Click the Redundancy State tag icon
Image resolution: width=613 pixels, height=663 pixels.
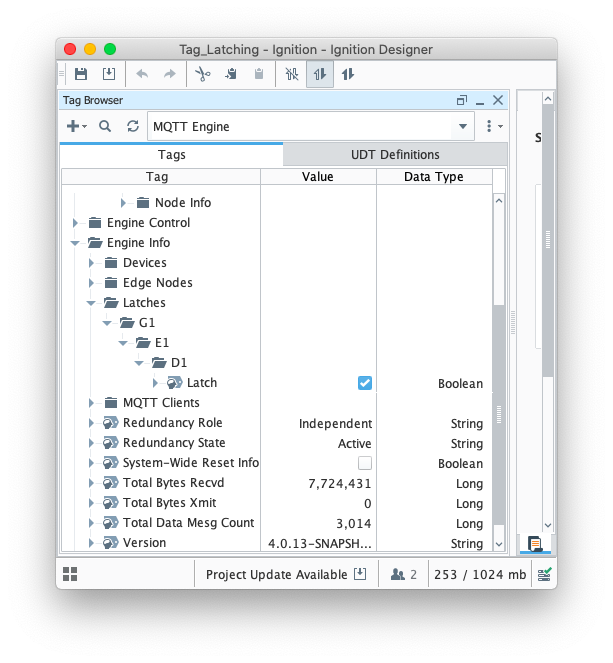click(111, 443)
